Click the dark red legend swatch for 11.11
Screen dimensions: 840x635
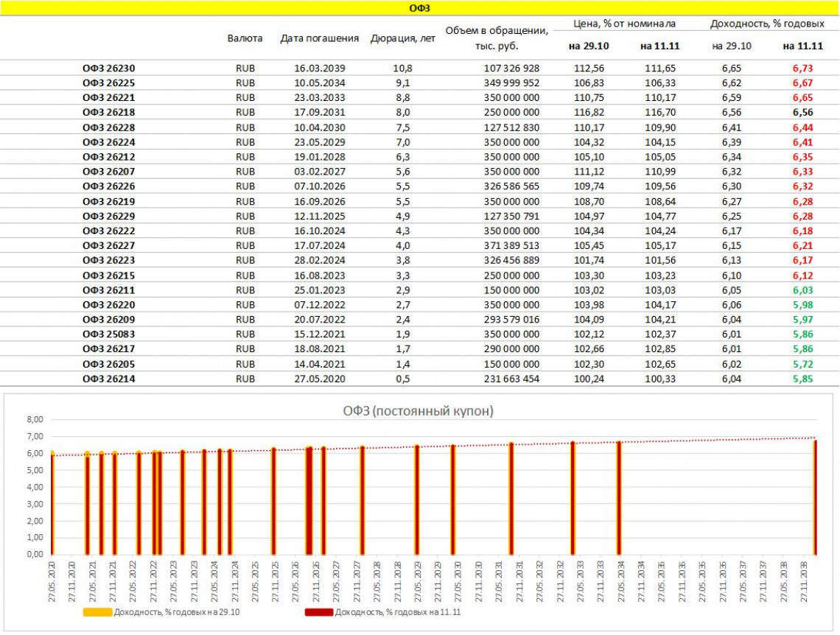pyautogui.click(x=318, y=612)
